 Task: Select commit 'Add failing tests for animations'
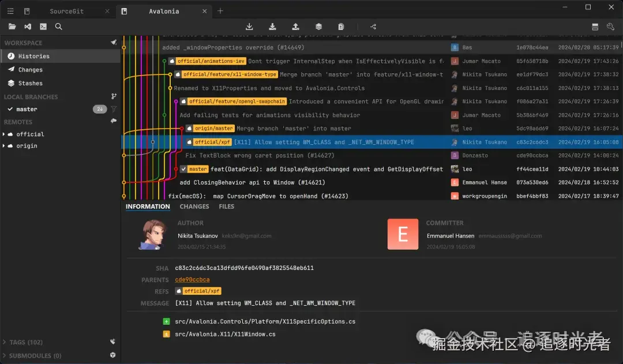point(371,115)
